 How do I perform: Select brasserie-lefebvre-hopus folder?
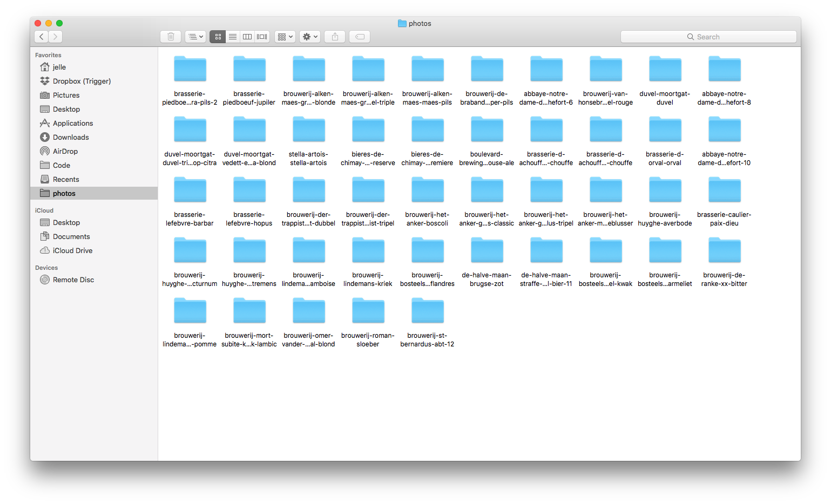click(x=249, y=190)
